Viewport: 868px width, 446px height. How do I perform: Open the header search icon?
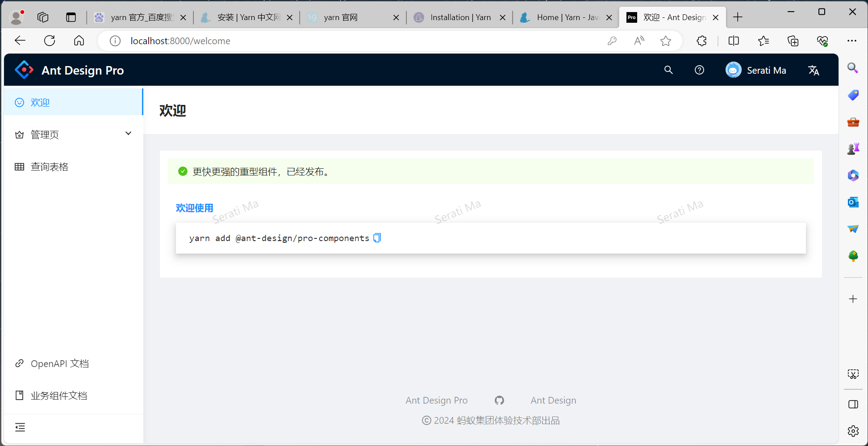(x=668, y=70)
